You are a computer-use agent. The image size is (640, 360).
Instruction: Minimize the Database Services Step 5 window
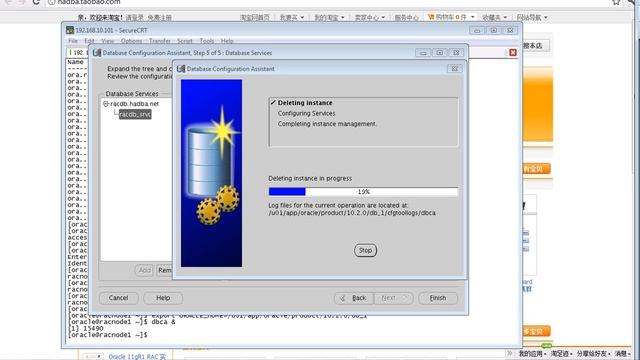pos(423,53)
